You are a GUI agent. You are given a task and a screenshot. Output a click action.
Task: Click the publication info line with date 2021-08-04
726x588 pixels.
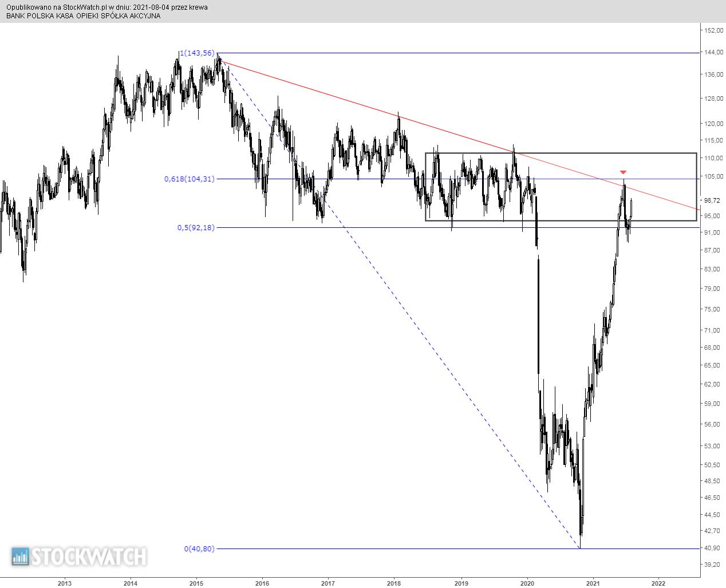tap(107, 7)
